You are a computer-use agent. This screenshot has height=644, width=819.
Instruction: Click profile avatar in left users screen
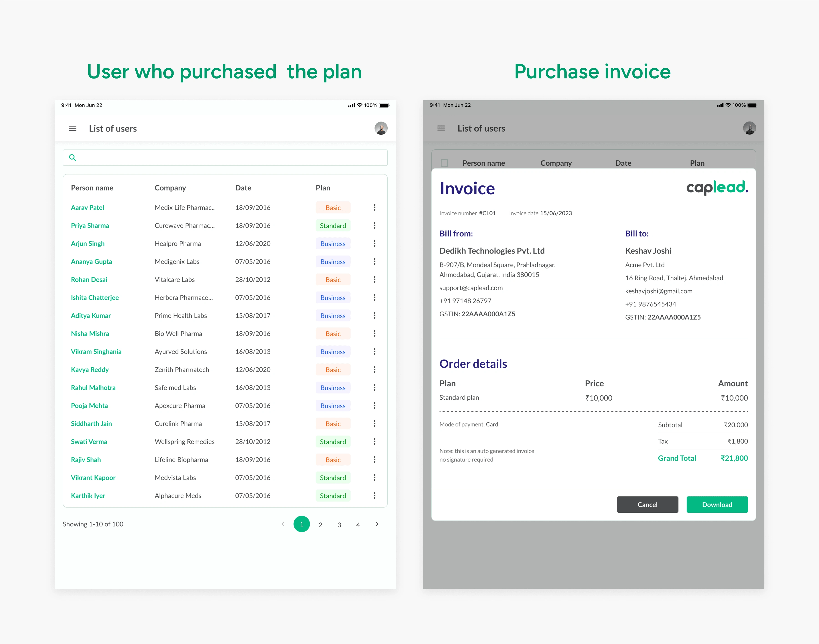(x=381, y=128)
